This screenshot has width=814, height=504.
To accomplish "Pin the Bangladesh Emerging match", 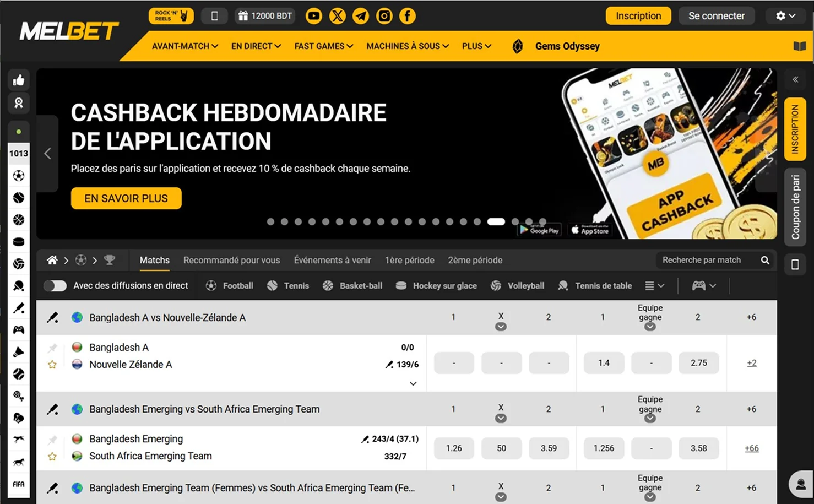I will point(52,439).
